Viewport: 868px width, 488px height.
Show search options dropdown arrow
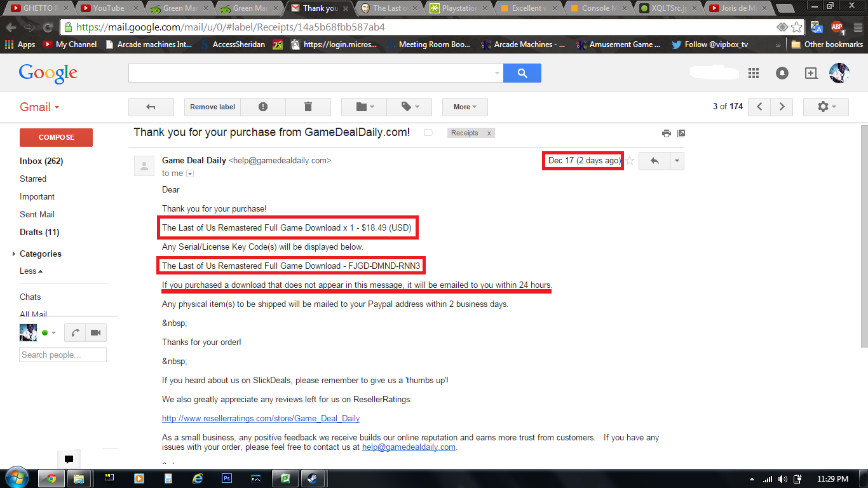click(497, 73)
